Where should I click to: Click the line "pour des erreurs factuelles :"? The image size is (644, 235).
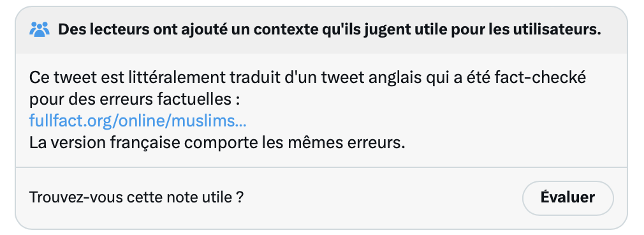pos(135,99)
